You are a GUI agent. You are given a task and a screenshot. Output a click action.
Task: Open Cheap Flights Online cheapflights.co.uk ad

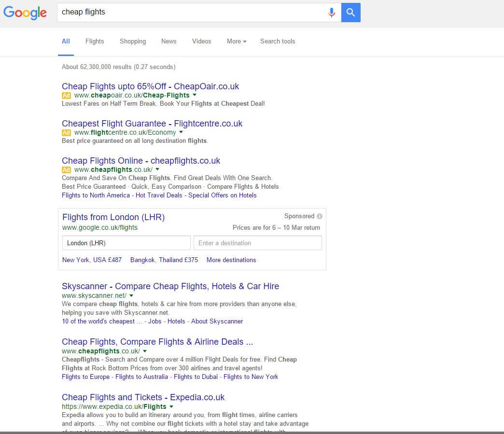pyautogui.click(x=141, y=160)
